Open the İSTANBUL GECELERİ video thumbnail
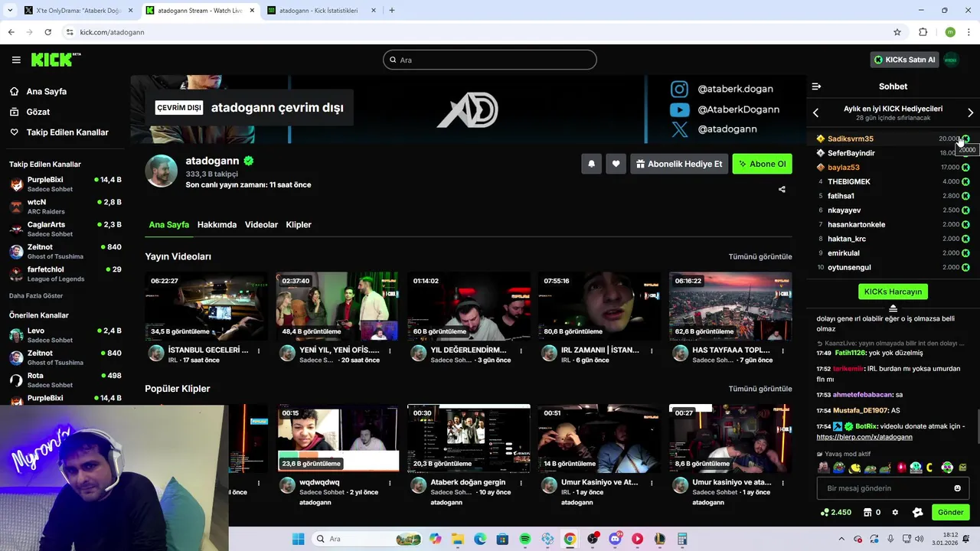 tap(206, 306)
